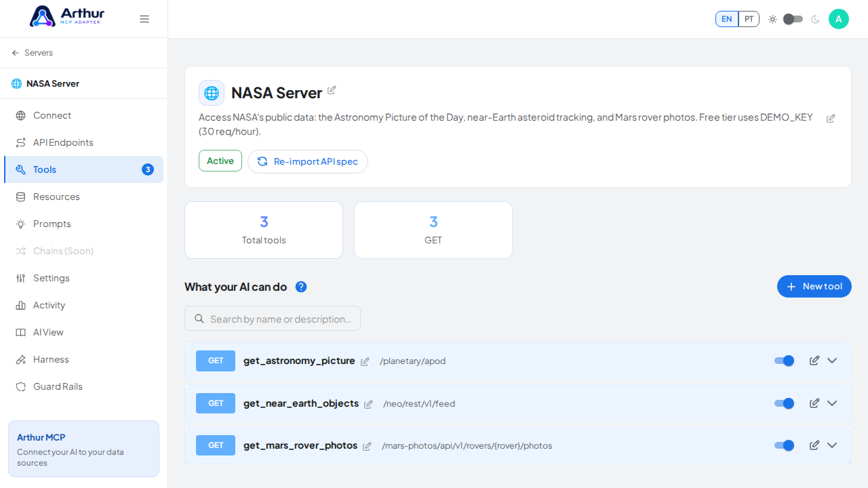Disable the get_astronomy_picture tool toggle
The height and width of the screenshot is (488, 868).
pos(785,361)
